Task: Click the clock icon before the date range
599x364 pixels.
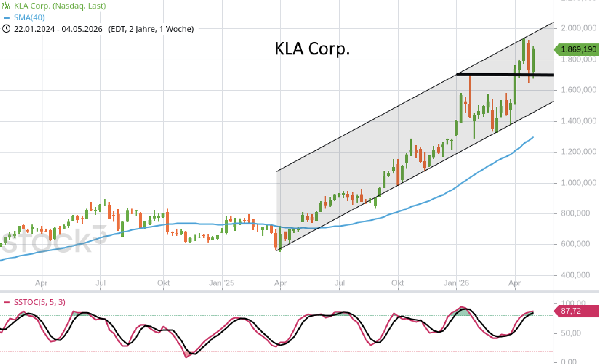Action: (6, 29)
